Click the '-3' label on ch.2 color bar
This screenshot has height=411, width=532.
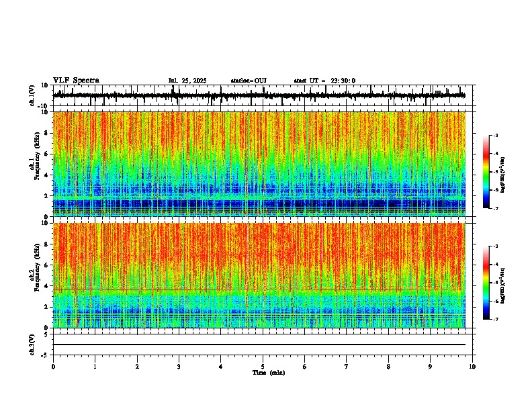(x=496, y=246)
